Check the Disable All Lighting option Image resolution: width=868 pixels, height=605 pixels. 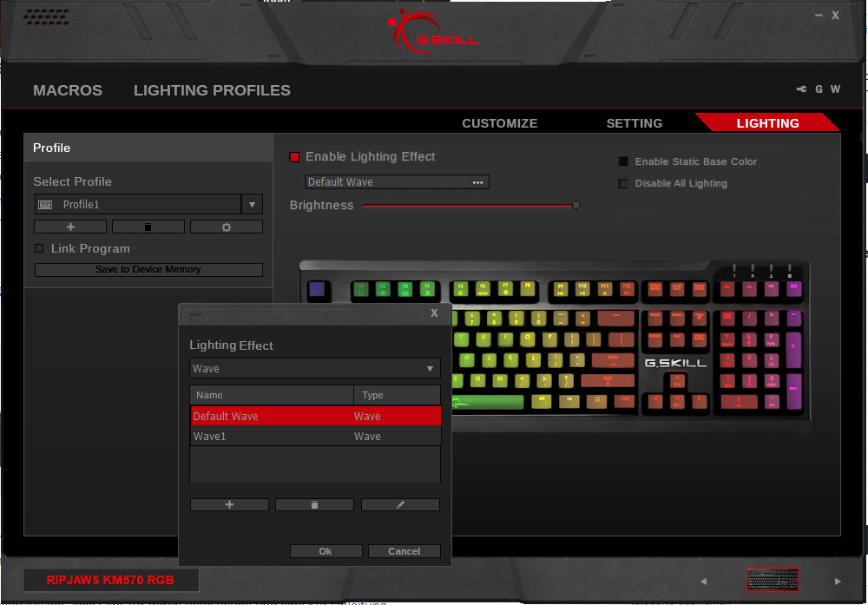pos(623,183)
